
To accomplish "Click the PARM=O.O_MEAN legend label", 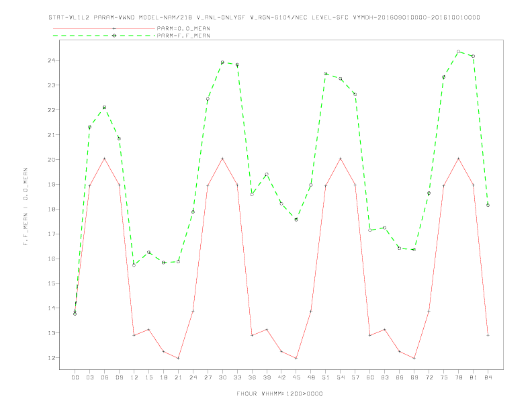I will point(183,28).
